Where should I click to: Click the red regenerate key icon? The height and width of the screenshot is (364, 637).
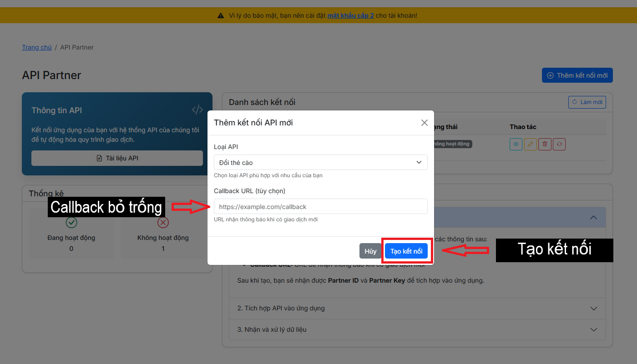[559, 144]
